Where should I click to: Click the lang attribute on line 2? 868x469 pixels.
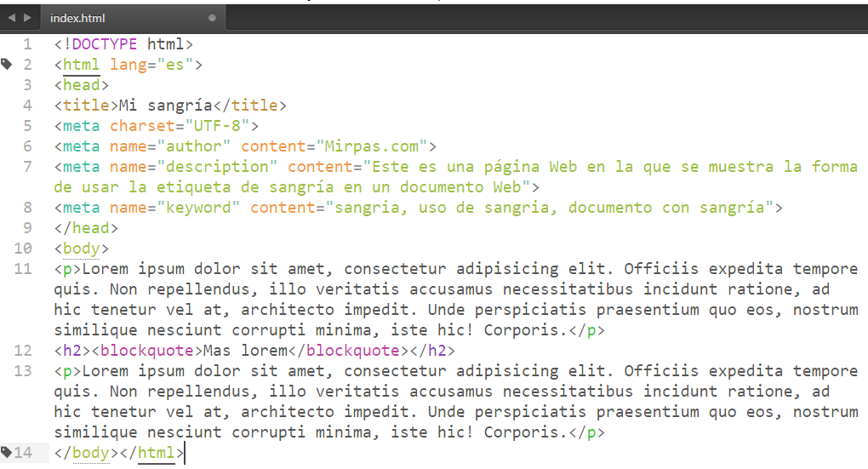coord(128,65)
